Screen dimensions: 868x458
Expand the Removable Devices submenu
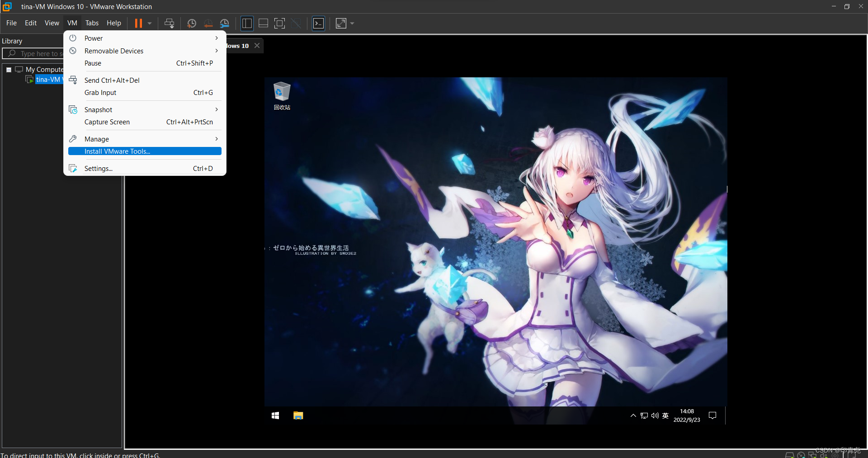145,51
